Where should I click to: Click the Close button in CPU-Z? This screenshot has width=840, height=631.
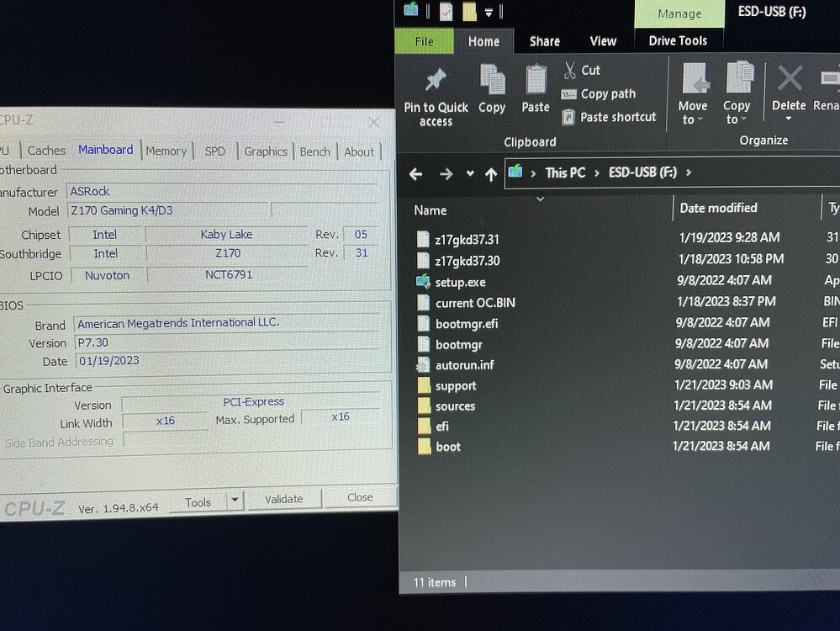coord(360,497)
